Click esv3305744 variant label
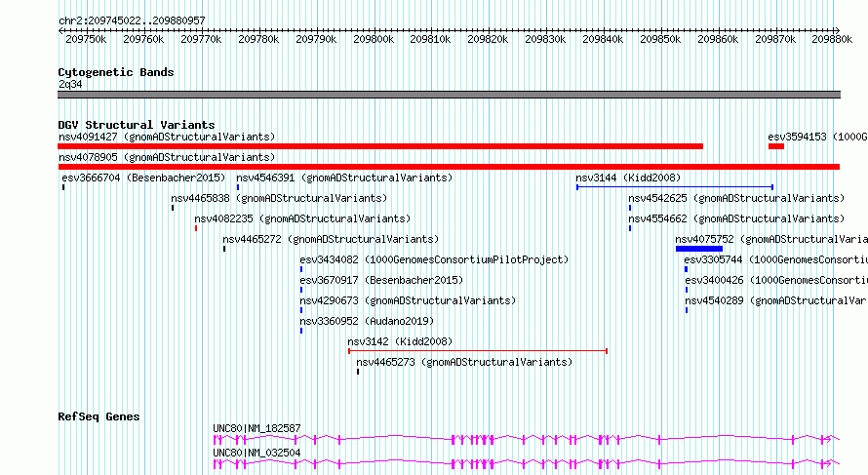Viewport: 868px width, 475px height. tap(775, 259)
